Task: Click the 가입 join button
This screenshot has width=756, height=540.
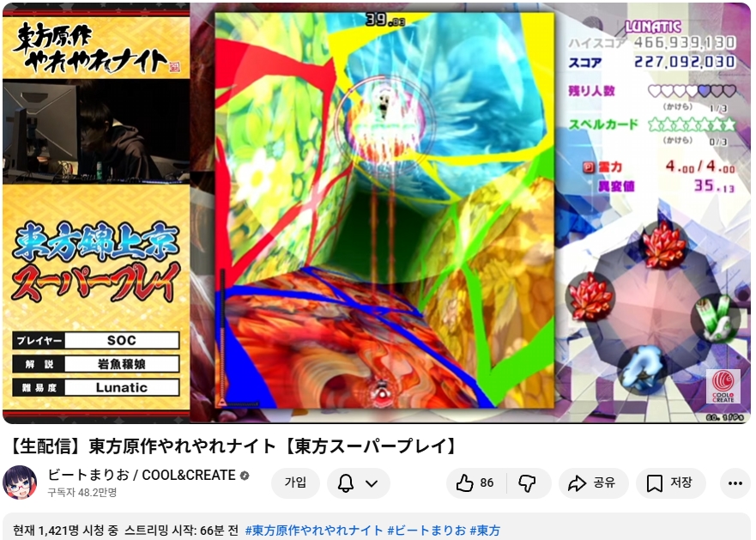Action: pyautogui.click(x=295, y=482)
